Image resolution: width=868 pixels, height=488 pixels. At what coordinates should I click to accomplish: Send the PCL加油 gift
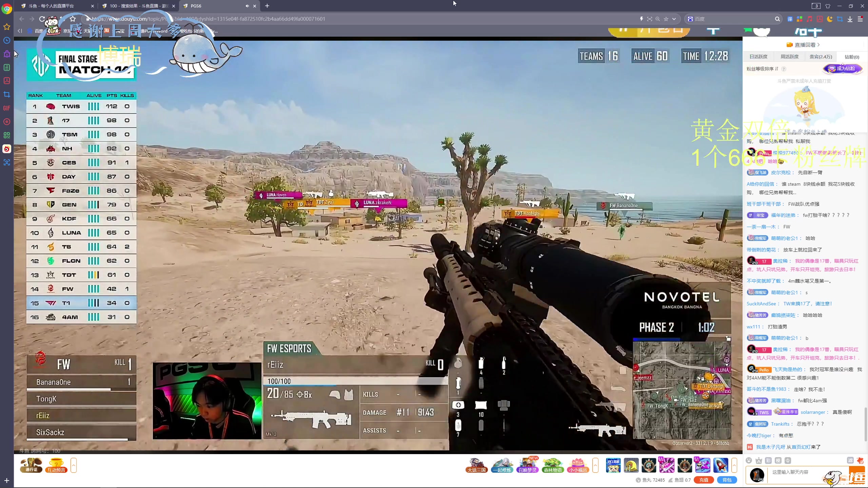tap(613, 465)
